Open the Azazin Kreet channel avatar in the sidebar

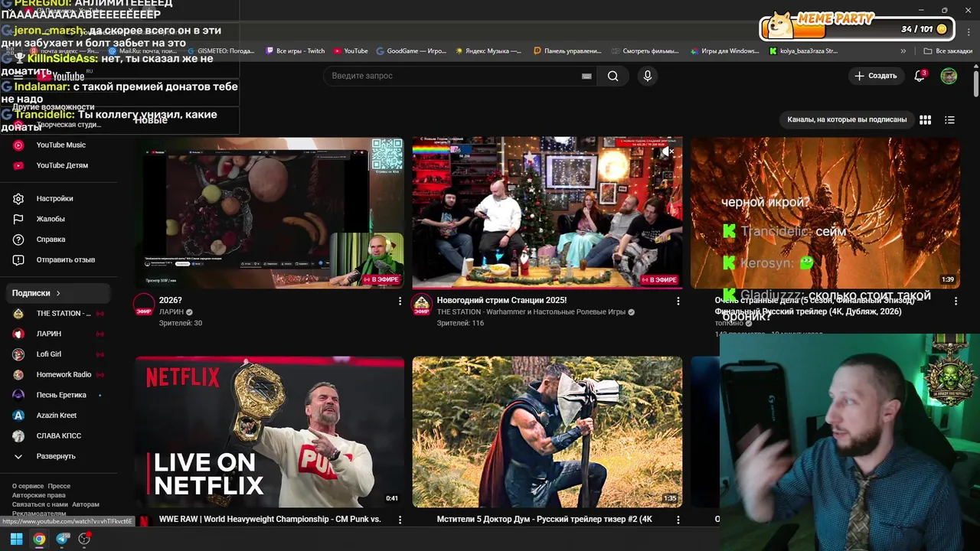click(18, 415)
